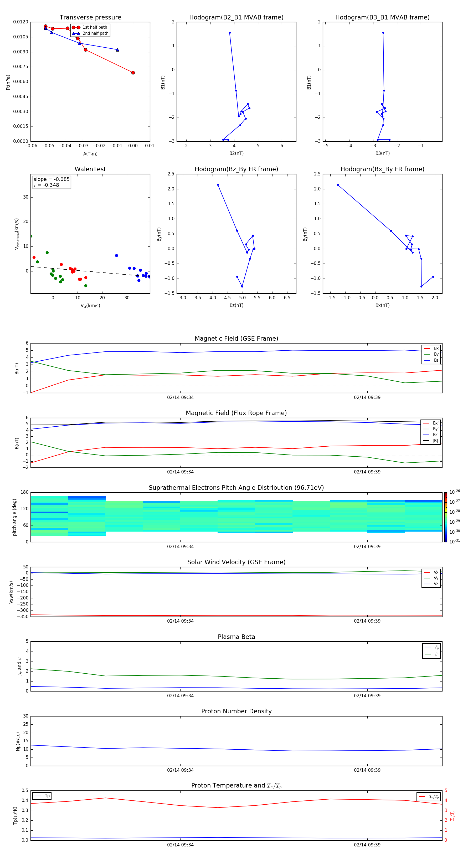Click the 'Plasma Beta' plot title
This screenshot has width=473, height=868.
pos(236,637)
